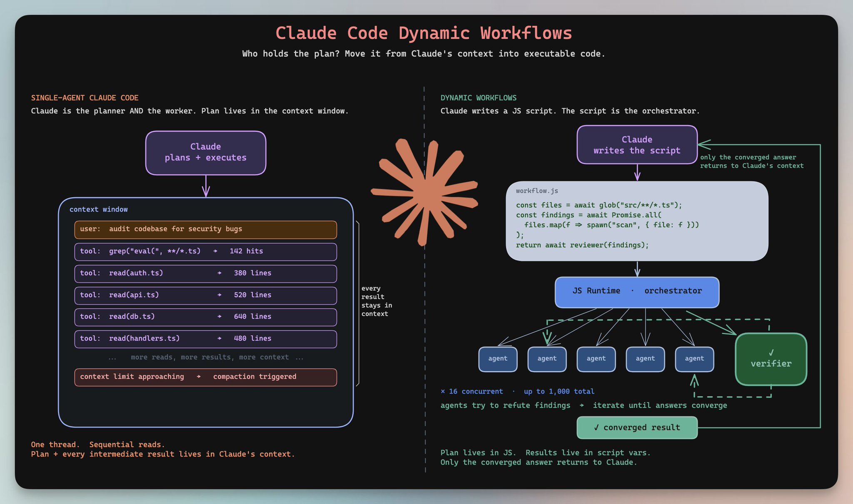The image size is (853, 504).
Task: Click the 'DYNAMIC WORKFLOWS' heading
Action: point(479,98)
